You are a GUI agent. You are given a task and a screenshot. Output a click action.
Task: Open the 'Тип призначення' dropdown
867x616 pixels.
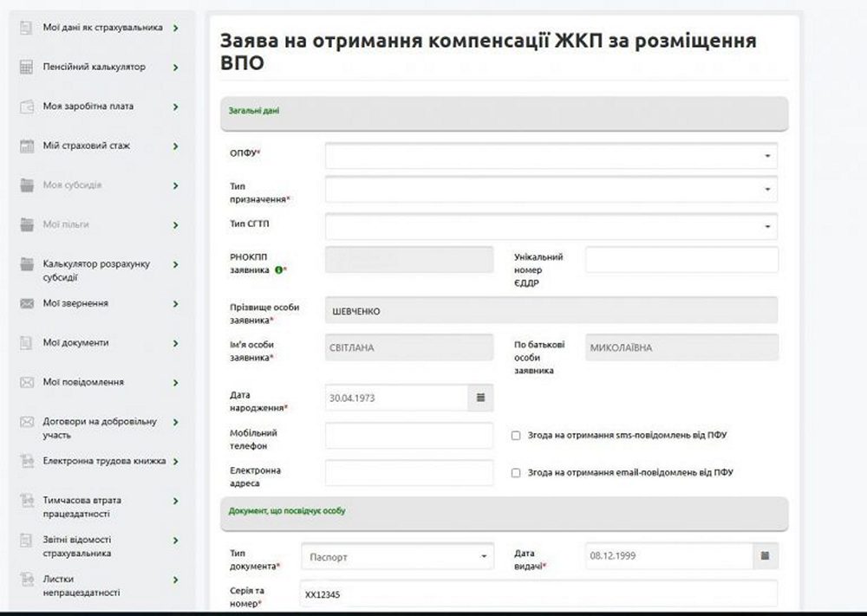click(x=551, y=189)
